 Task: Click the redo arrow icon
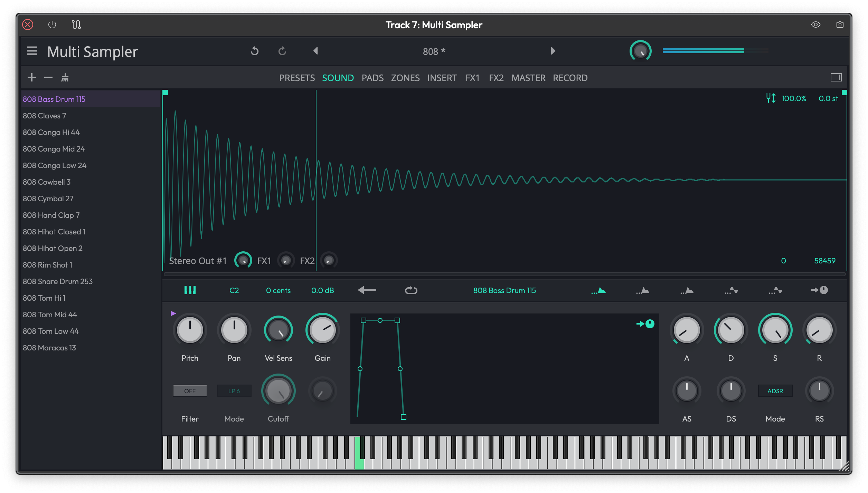282,51
